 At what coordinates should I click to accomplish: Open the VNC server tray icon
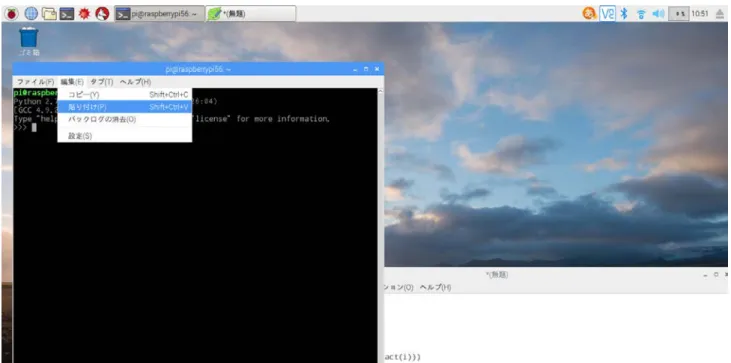pyautogui.click(x=607, y=14)
